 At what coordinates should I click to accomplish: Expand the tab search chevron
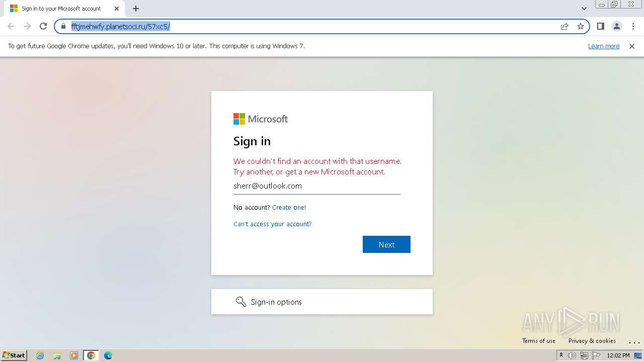(x=584, y=9)
